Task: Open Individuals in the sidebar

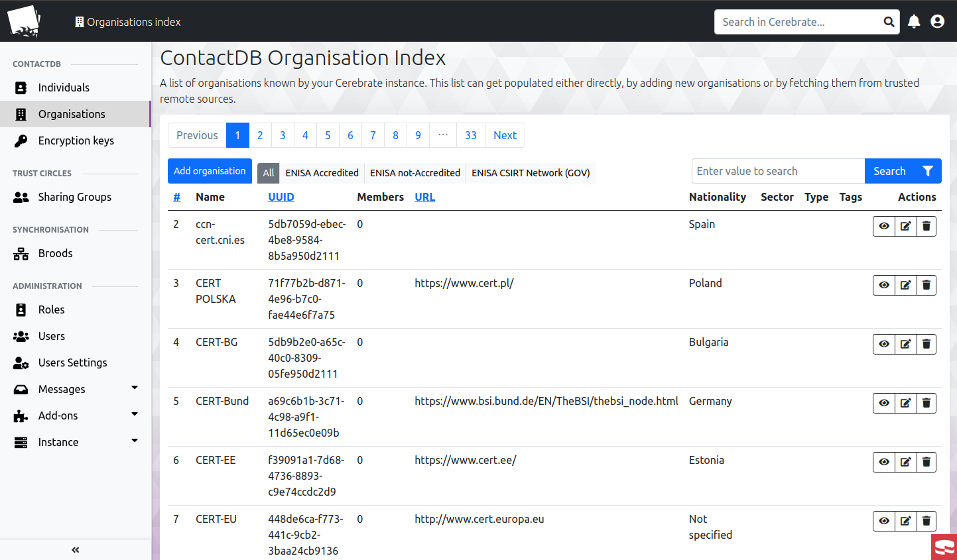Action: [x=76, y=87]
